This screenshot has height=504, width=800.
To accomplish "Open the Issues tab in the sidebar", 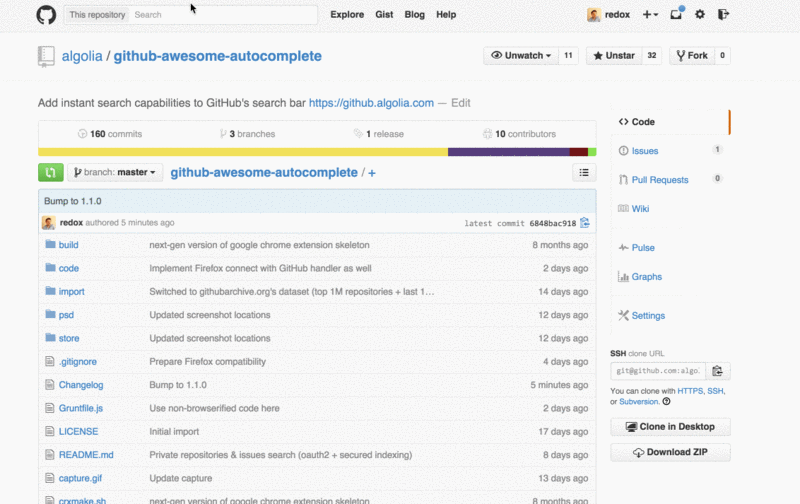I will 645,151.
